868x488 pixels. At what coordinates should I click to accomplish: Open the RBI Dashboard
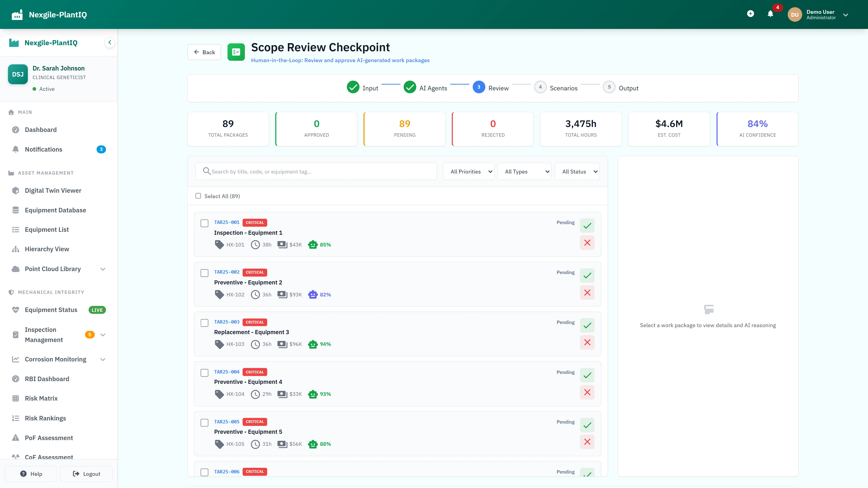(x=47, y=379)
